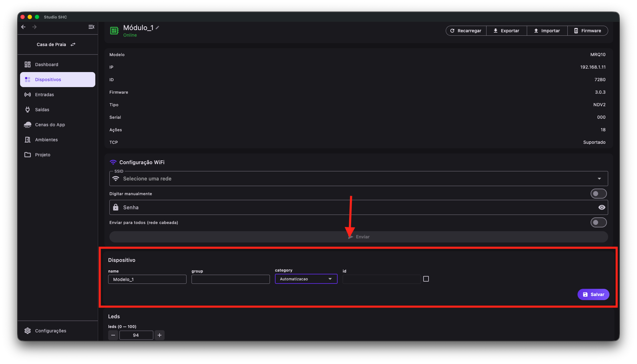Click the Firmware version 3.0.3
This screenshot has width=637, height=364.
600,92
